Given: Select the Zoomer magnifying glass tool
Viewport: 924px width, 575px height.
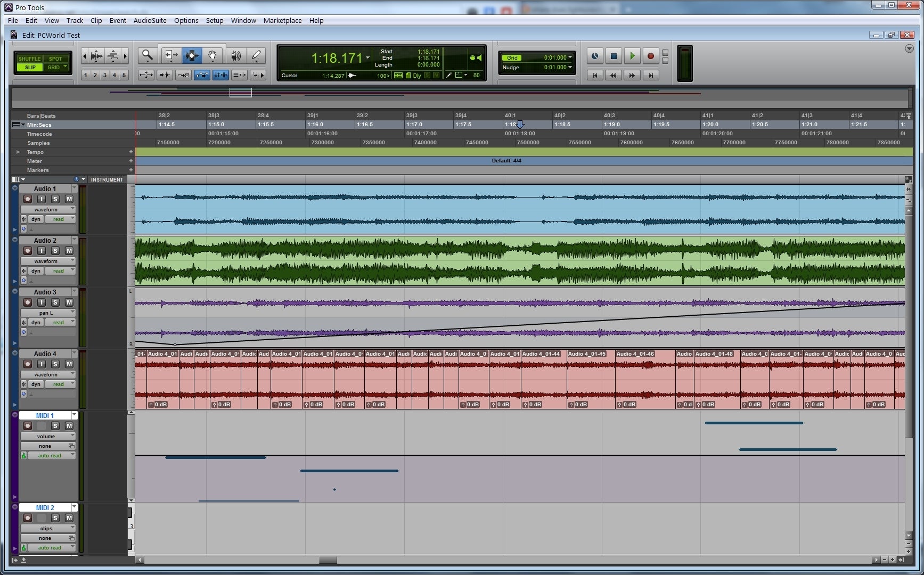Looking at the screenshot, I should pyautogui.click(x=147, y=55).
